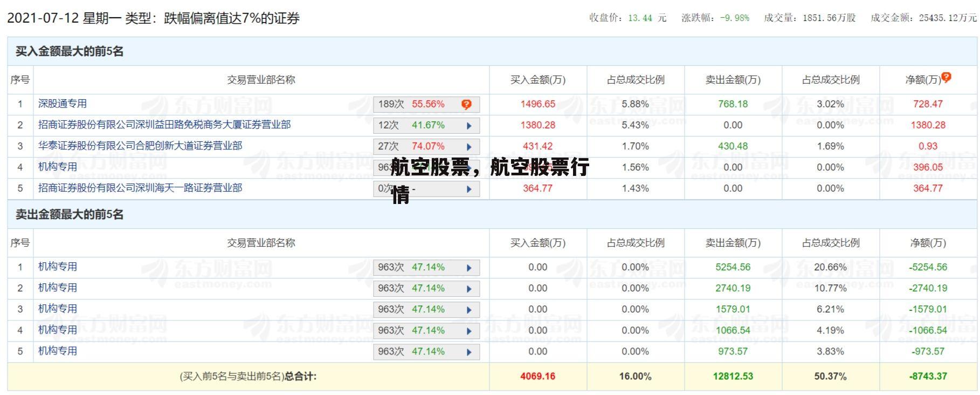
Task: Click net amount -973.57
Action: click(928, 351)
